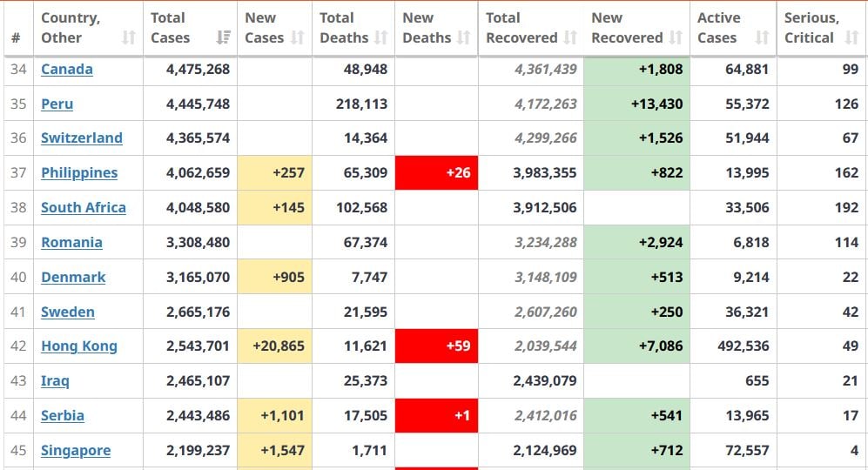Sort by Total Recovered column arrows
The height and width of the screenshot is (470, 868).
[570, 37]
